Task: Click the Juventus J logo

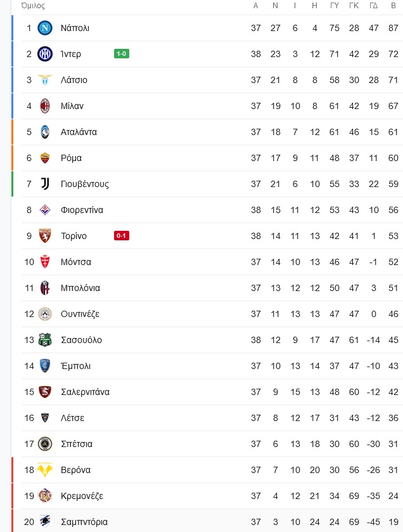Action: (45, 184)
